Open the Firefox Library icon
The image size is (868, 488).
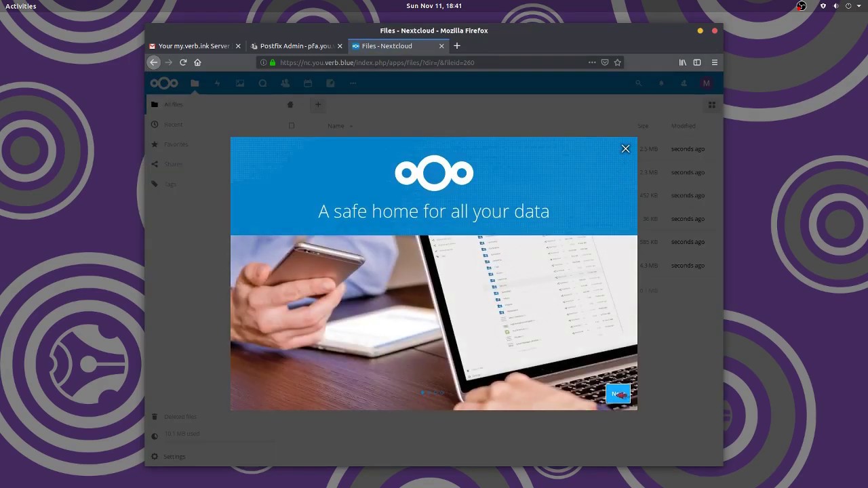click(683, 62)
